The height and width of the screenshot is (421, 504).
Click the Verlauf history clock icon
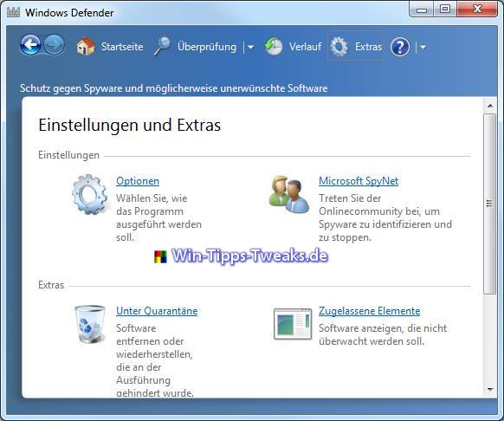click(274, 46)
